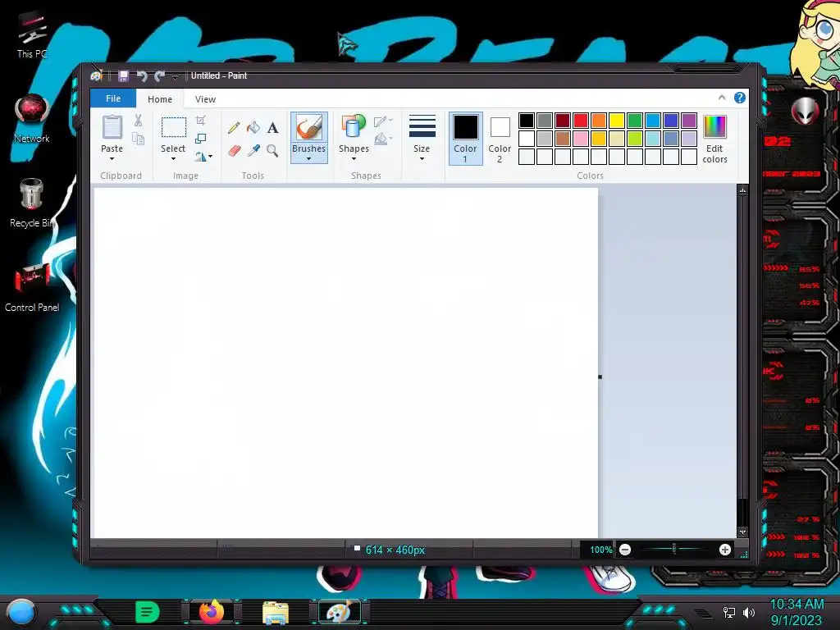Pick the red color swatch

[581, 121]
